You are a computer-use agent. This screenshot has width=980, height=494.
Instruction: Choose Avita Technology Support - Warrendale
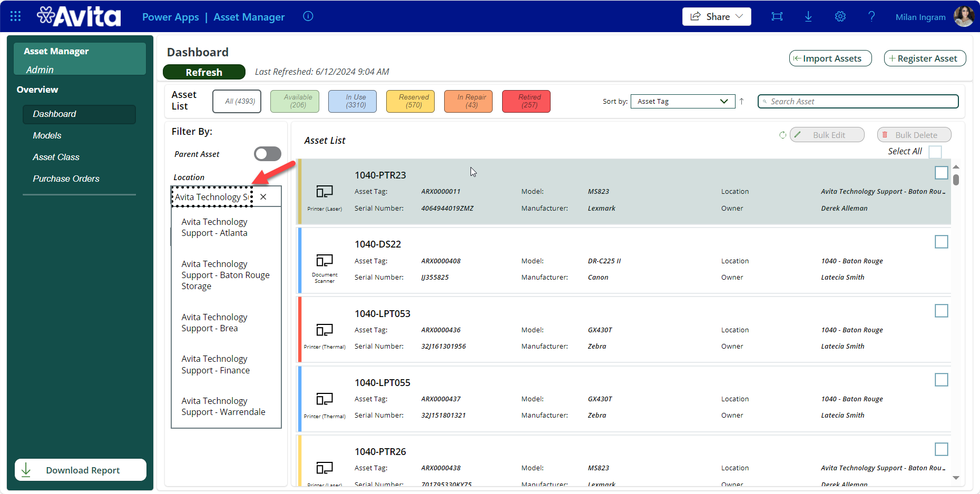226,407
